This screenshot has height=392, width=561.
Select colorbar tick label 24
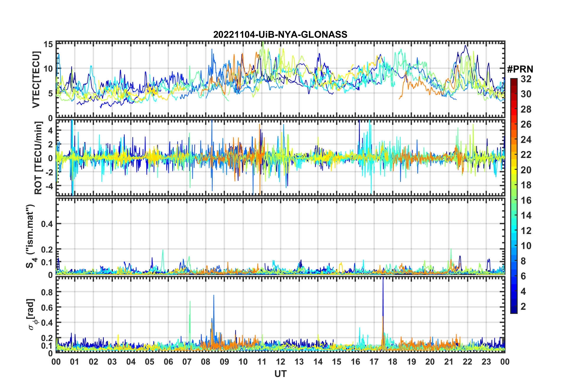pyautogui.click(x=526, y=139)
